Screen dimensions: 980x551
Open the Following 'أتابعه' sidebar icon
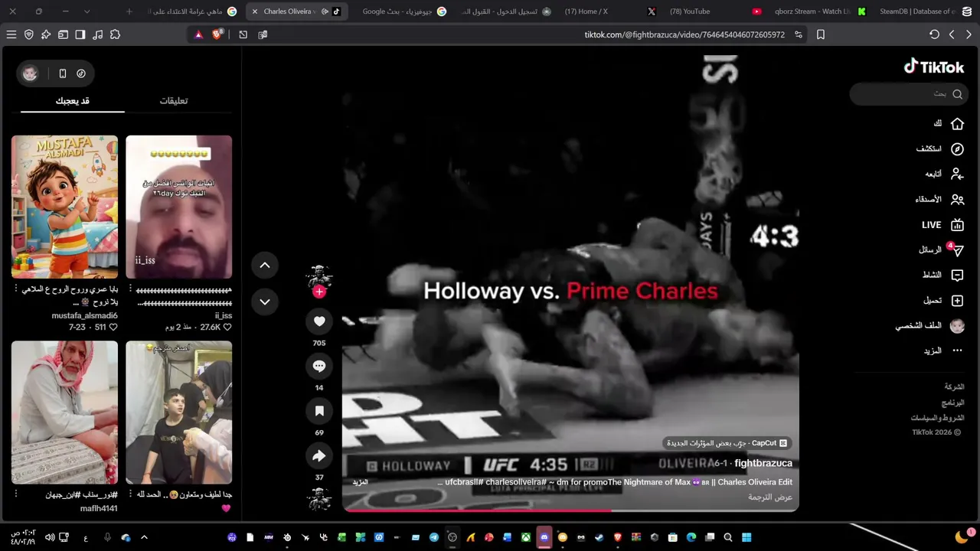(957, 174)
